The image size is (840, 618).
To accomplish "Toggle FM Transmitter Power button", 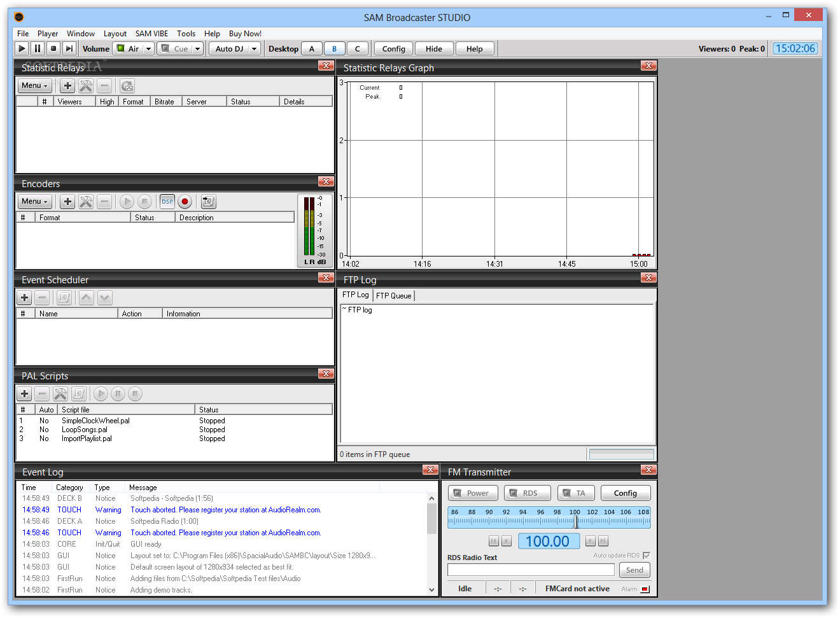I will tap(472, 493).
